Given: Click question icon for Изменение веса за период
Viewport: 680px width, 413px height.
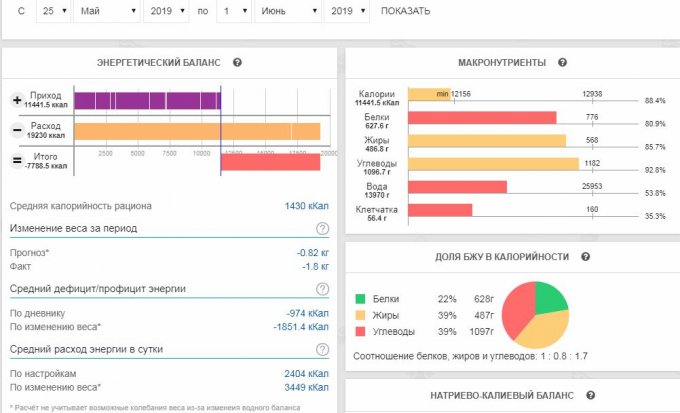Looking at the screenshot, I should (322, 228).
